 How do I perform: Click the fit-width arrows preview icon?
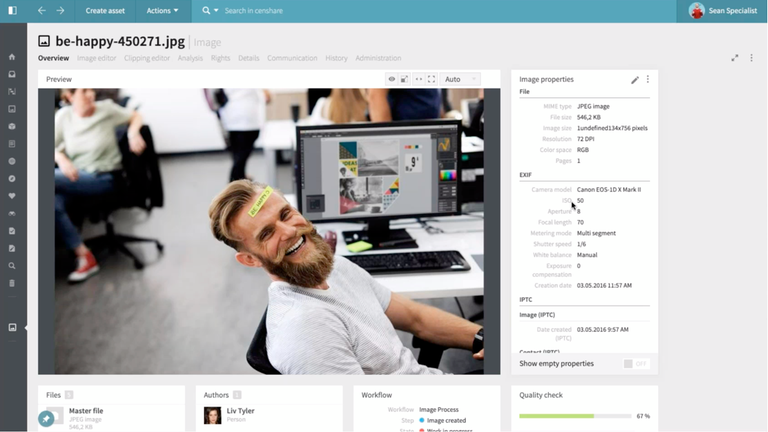point(418,79)
